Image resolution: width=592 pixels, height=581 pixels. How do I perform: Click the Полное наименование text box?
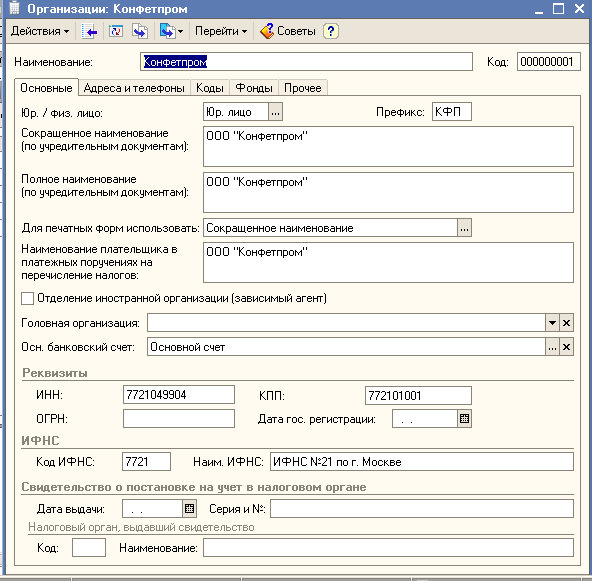388,193
